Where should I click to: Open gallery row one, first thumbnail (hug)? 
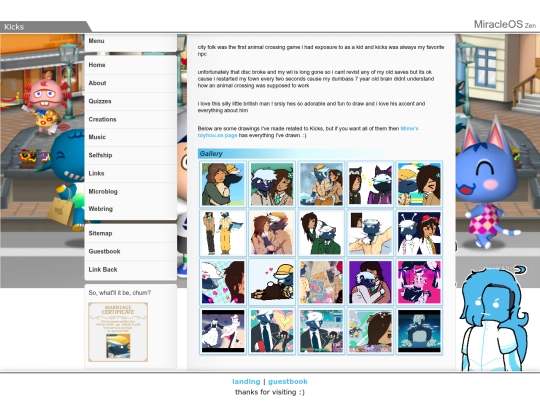[x=223, y=184]
